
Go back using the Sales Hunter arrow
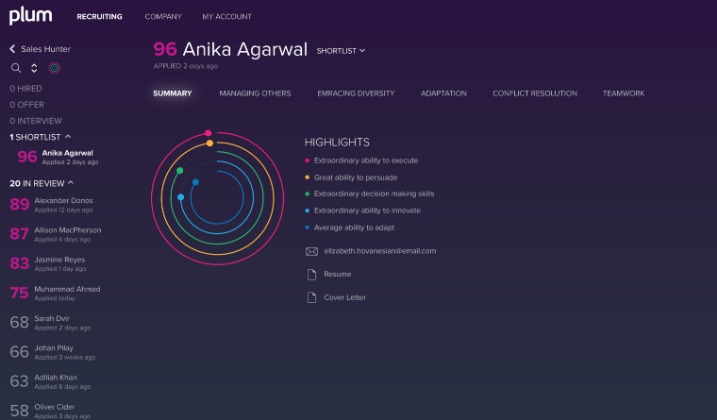click(13, 49)
